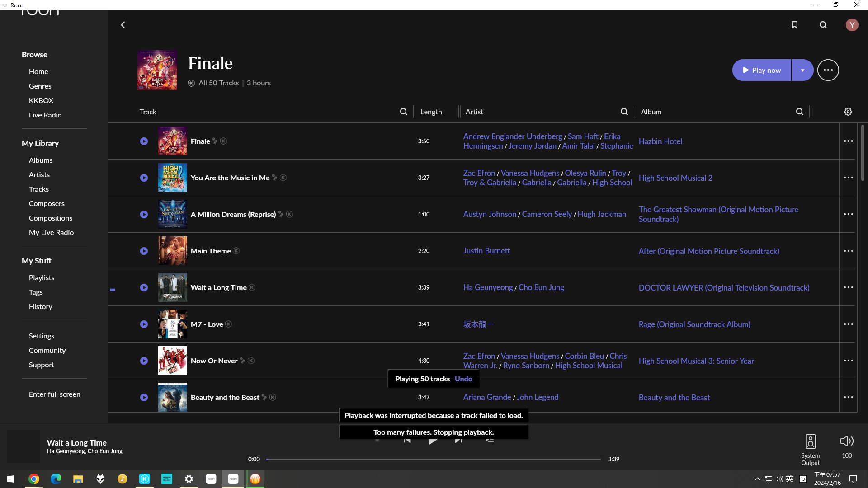Open File Explorer from the taskbar
Viewport: 868px width, 488px height.
pos(78,479)
